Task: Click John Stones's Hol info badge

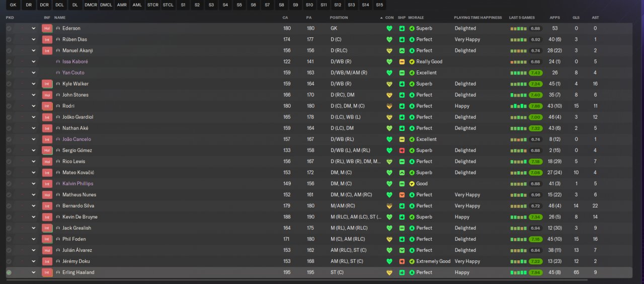Action: tap(47, 95)
